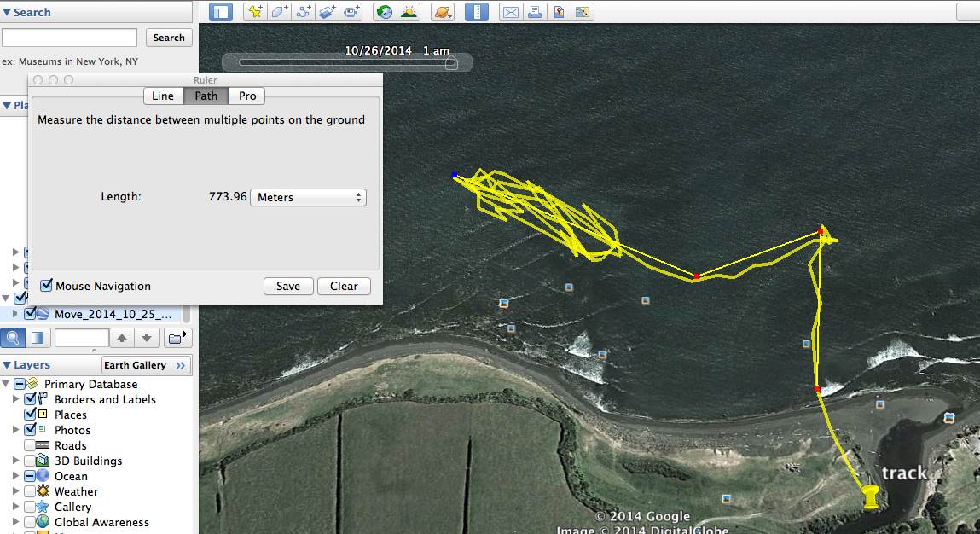The width and height of the screenshot is (980, 534).
Task: Select the Add Path tool
Action: [x=304, y=12]
